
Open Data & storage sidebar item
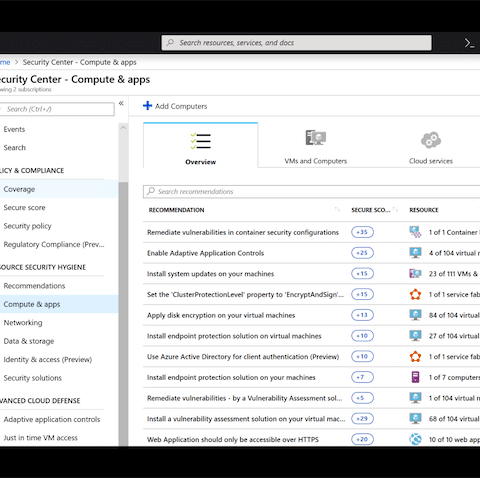pos(29,341)
